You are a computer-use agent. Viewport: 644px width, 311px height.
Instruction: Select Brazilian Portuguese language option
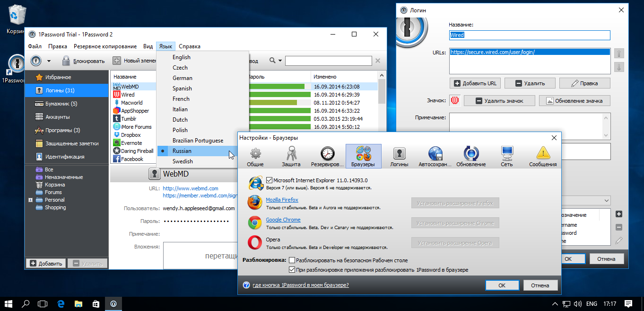[202, 141]
